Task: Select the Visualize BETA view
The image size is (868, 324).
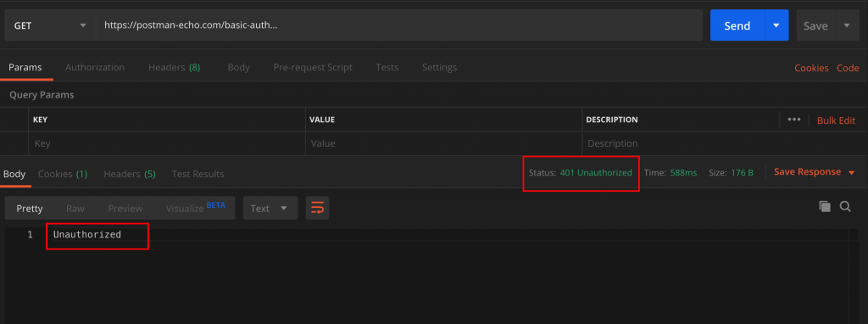Action: [196, 208]
